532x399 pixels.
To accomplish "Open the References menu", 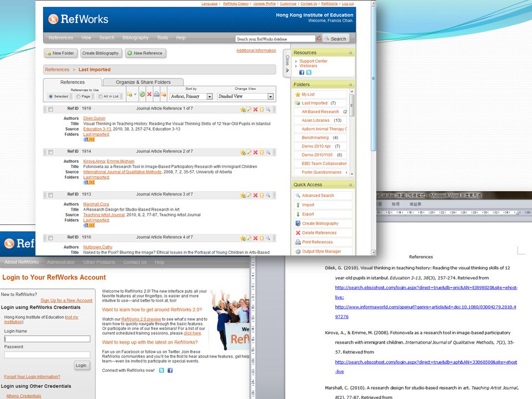I will click(x=61, y=38).
